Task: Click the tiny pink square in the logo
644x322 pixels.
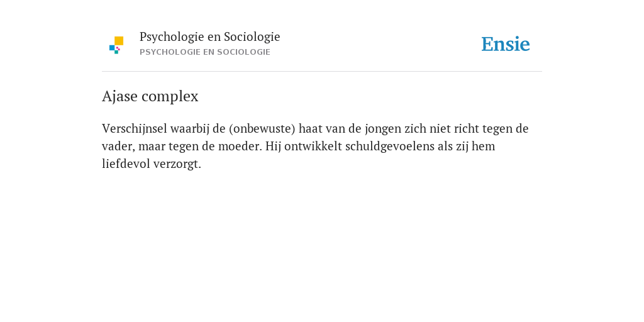Action: pyautogui.click(x=118, y=48)
